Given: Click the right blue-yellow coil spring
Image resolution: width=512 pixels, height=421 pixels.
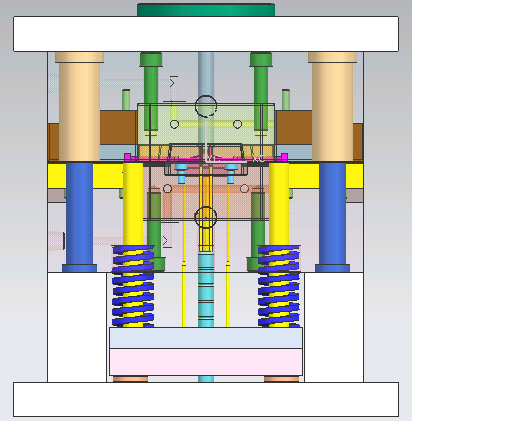Looking at the screenshot, I should (x=279, y=286).
